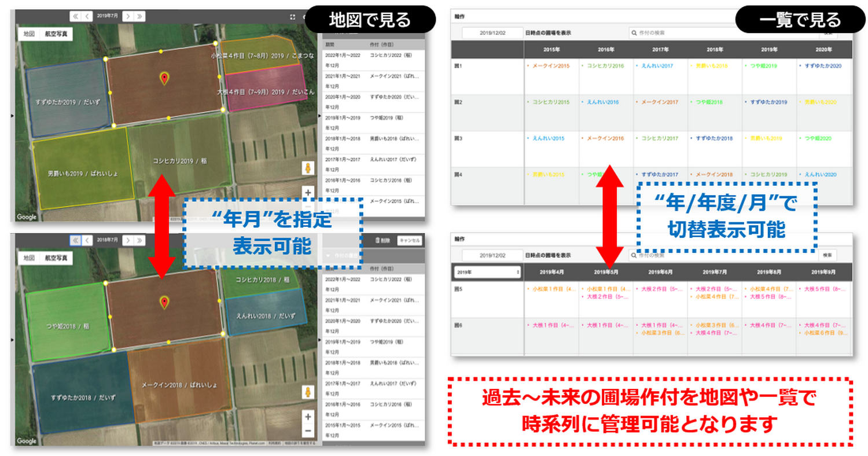Click the Pegman icon on 2018 map
The width and height of the screenshot is (868, 456).
pos(308,392)
